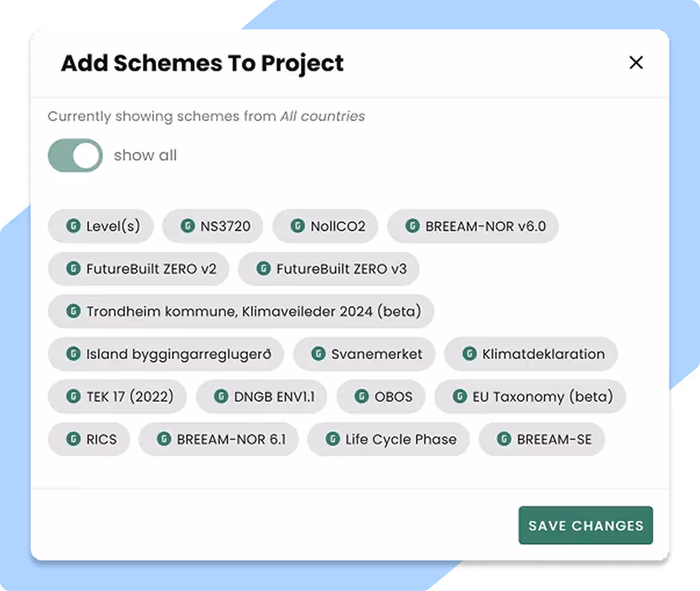Select the DNGB ENV1.1 scheme chip
This screenshot has height=591, width=700.
tap(262, 396)
